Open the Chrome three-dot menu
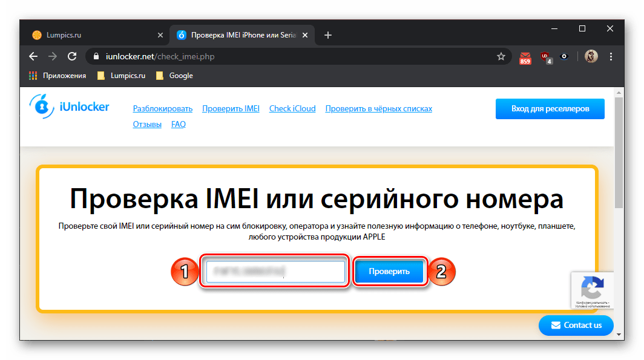This screenshot has width=644, height=360. 611,57
